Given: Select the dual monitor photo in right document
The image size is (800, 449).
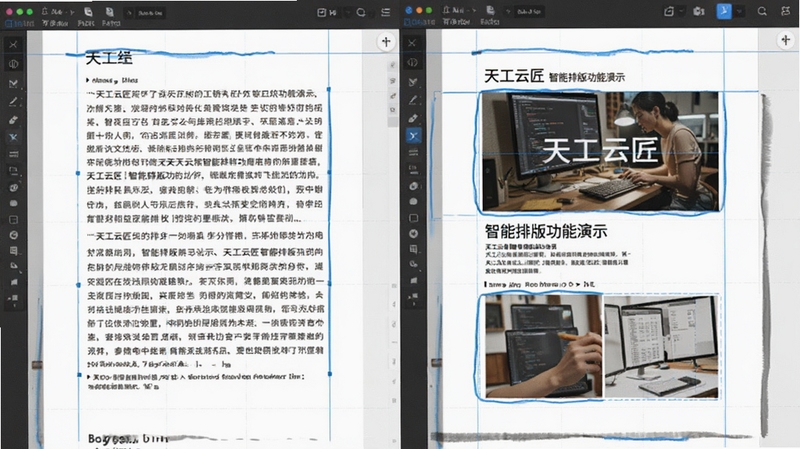Looking at the screenshot, I should point(662,346).
